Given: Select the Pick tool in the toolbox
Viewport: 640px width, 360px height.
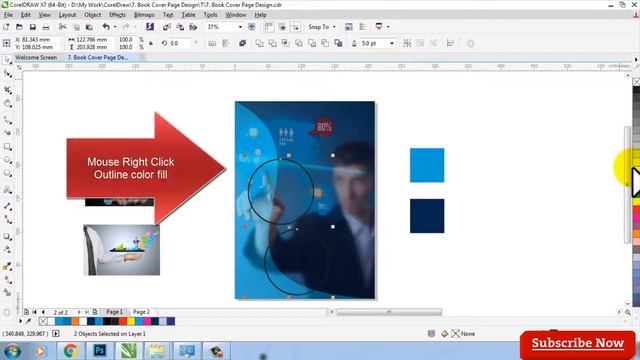Looking at the screenshot, I should coord(7,60).
